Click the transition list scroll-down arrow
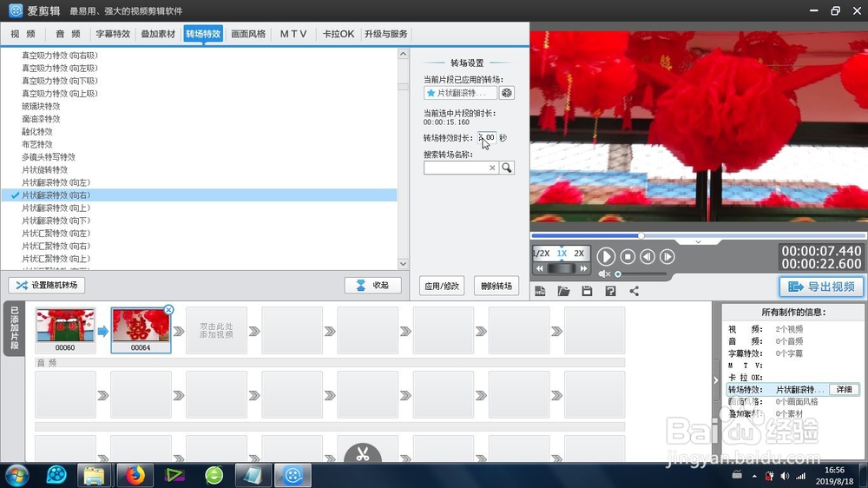The image size is (868, 488). pos(403,264)
